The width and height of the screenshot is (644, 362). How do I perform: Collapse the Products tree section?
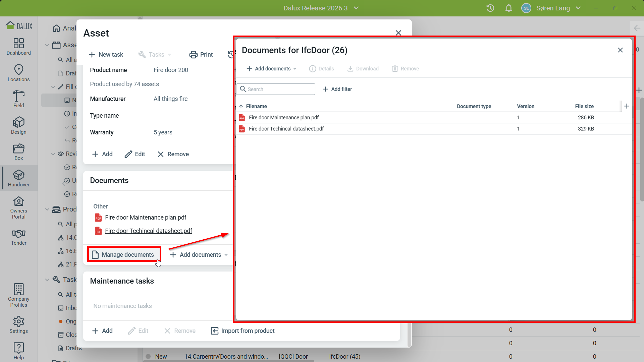click(47, 209)
